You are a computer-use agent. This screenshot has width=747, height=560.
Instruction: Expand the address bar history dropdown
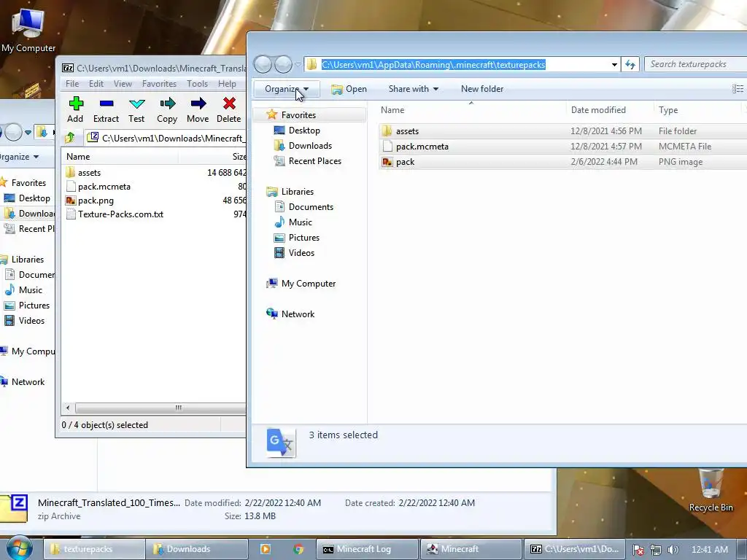(x=614, y=64)
